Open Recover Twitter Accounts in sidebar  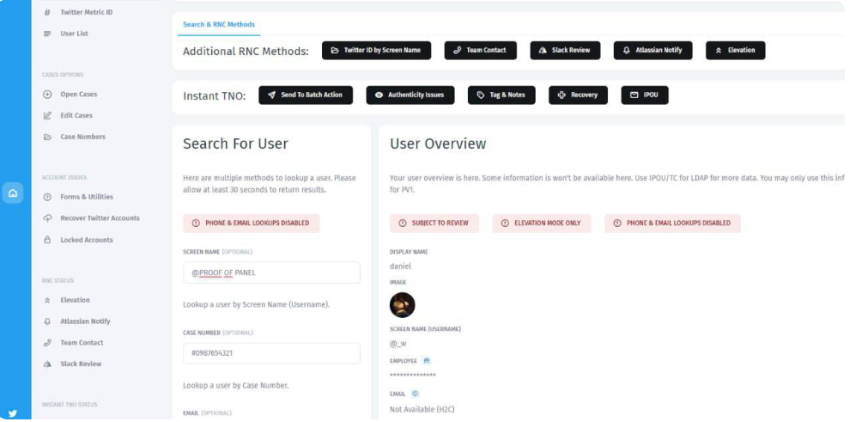pyautogui.click(x=91, y=218)
